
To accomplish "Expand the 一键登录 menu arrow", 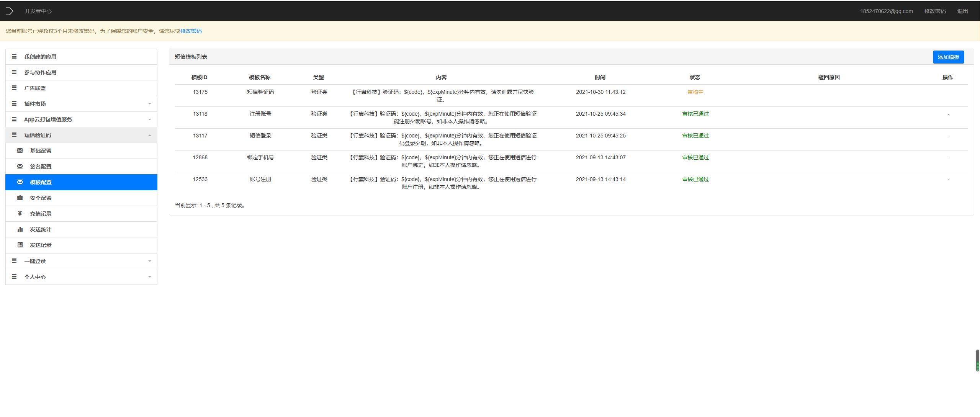I will [150, 261].
